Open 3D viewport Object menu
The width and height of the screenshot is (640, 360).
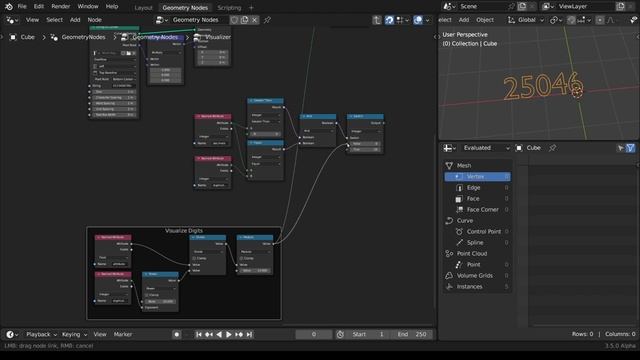click(485, 20)
